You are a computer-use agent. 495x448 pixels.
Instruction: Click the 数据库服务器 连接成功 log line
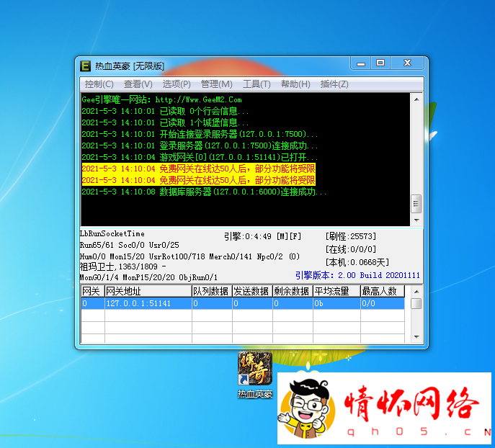click(204, 192)
